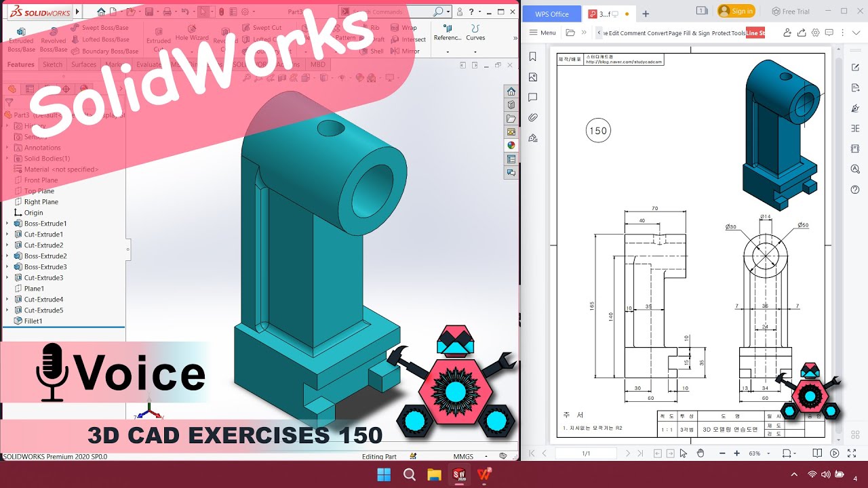
Task: Open the Attachments paperclip panel in WPS
Action: pyautogui.click(x=533, y=118)
